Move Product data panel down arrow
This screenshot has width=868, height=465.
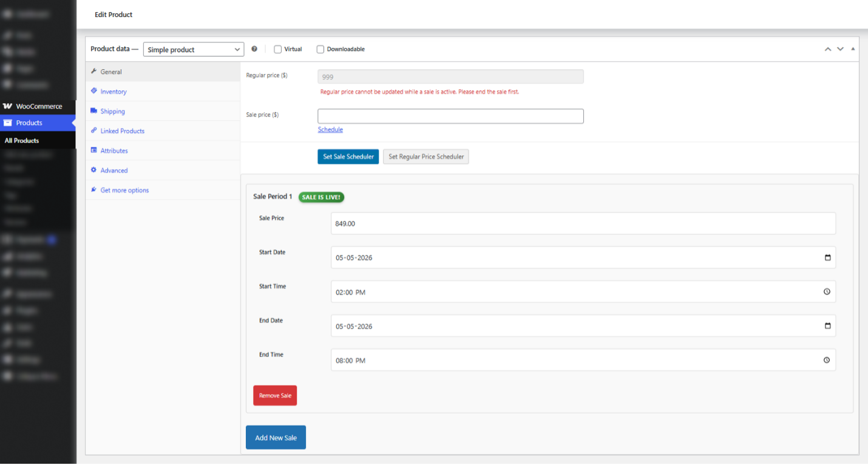pos(840,49)
